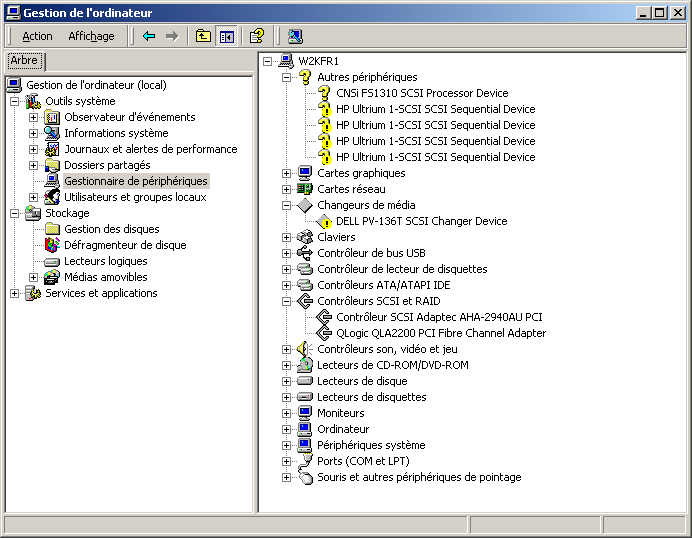This screenshot has width=692, height=538.
Task: Click the QLogic QLA2200 Fibre Channel Adapter icon
Action: click(324, 333)
